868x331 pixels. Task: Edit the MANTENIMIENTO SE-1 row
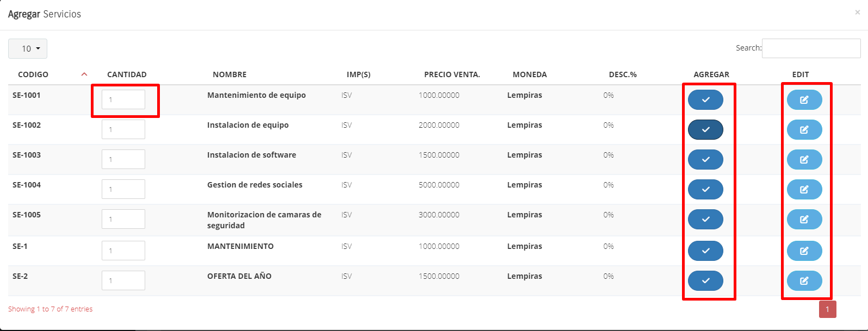(x=804, y=251)
